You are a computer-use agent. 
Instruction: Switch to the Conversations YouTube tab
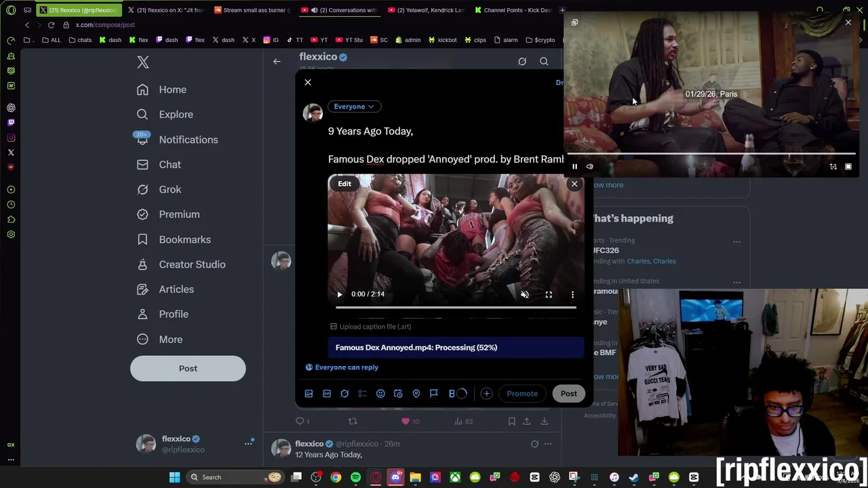339,10
